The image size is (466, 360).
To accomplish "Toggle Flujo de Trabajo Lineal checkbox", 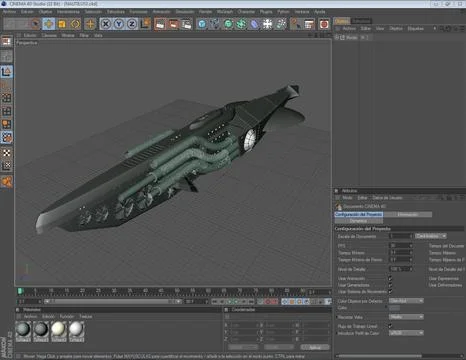I will (x=390, y=326).
